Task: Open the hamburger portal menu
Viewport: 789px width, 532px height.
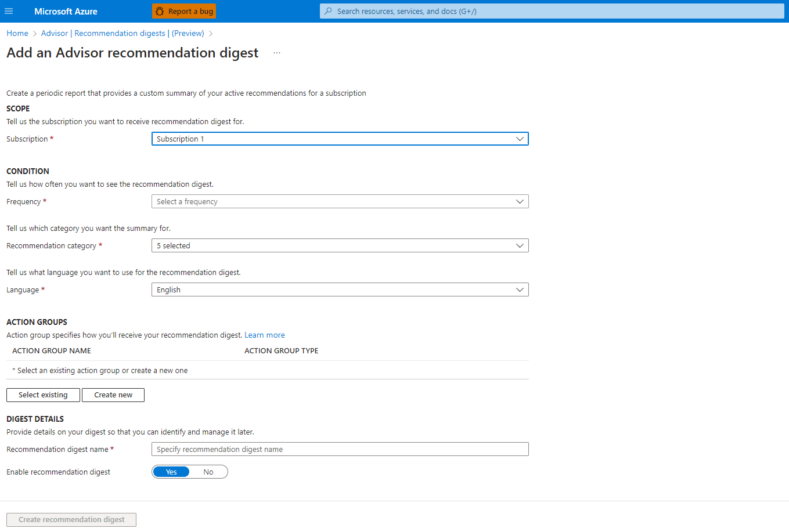Action: pos(9,11)
